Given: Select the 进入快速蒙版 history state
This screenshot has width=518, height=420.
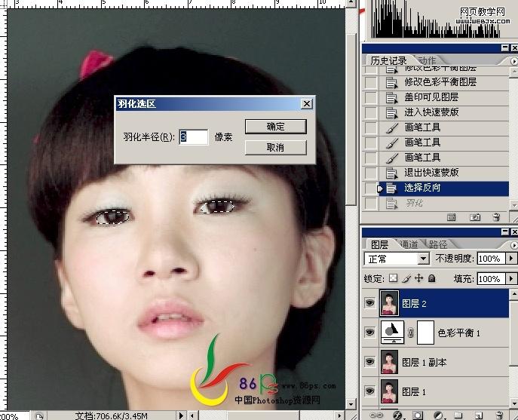Looking at the screenshot, I should [x=443, y=112].
